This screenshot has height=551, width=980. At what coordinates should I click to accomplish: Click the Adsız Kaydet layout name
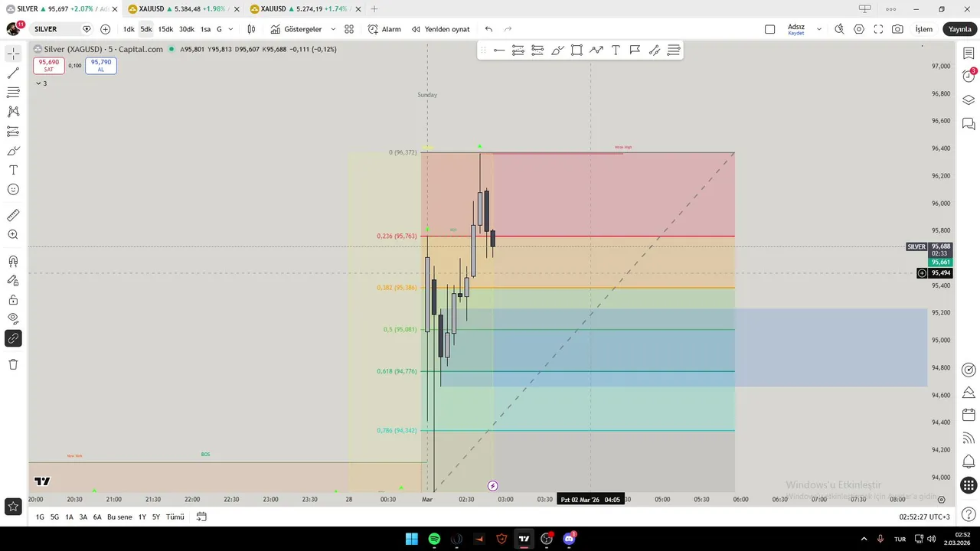(796, 29)
